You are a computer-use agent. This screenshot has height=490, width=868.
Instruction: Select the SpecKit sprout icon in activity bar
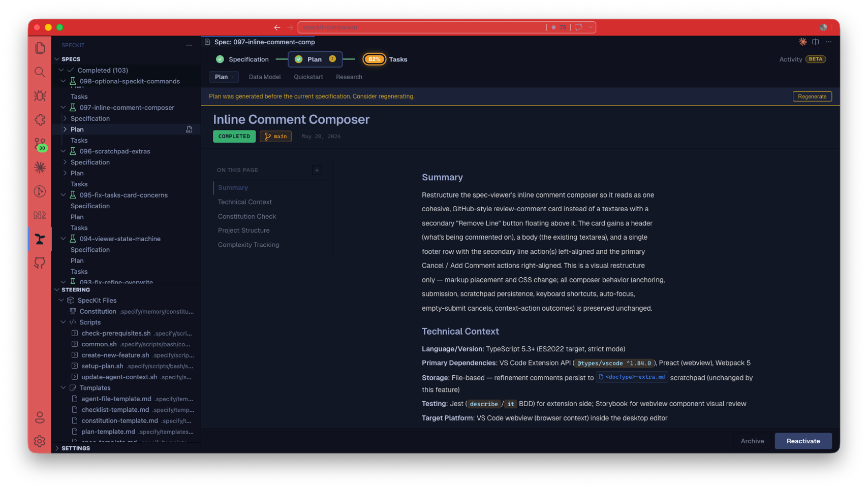tap(40, 239)
